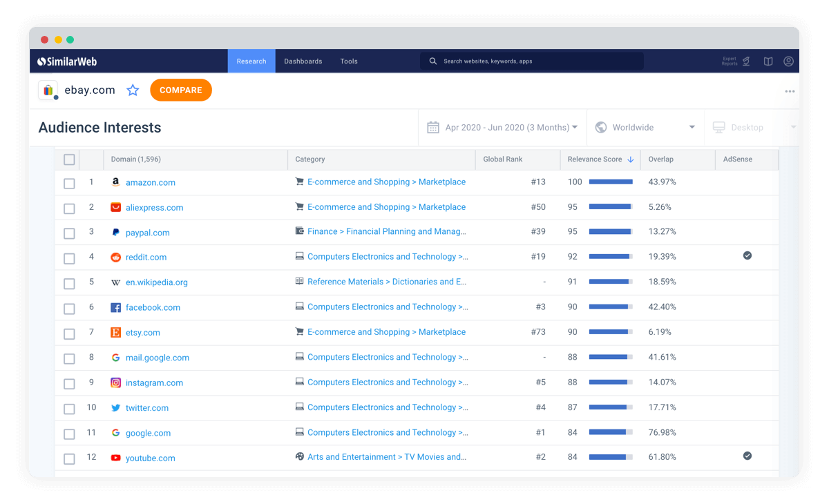Open the aliexpress.com domain link

click(155, 208)
